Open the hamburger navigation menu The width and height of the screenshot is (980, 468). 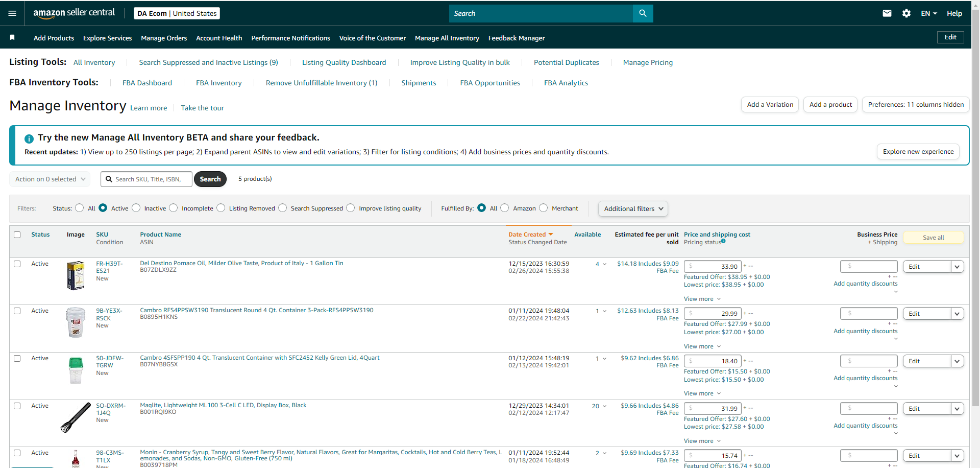click(x=12, y=13)
